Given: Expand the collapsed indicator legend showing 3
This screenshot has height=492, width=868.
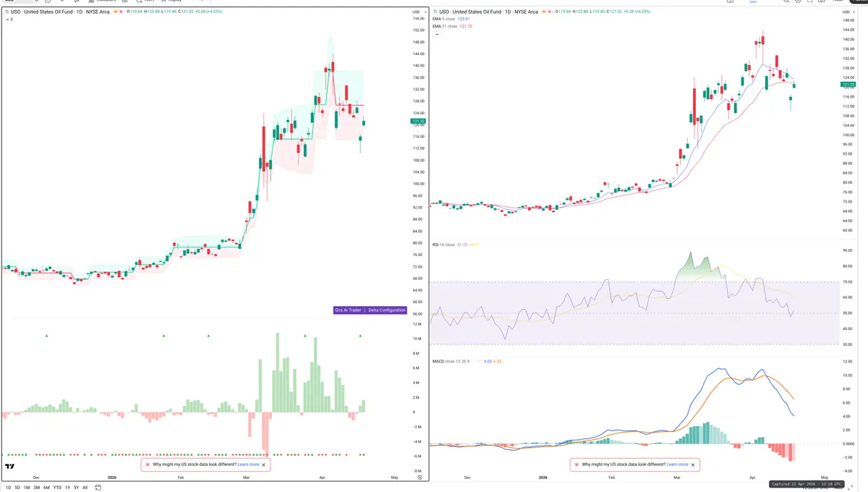Looking at the screenshot, I should [x=9, y=20].
